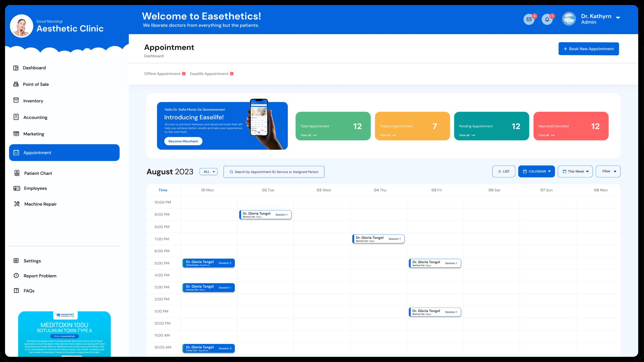Open the mail messages icon

pyautogui.click(x=529, y=19)
